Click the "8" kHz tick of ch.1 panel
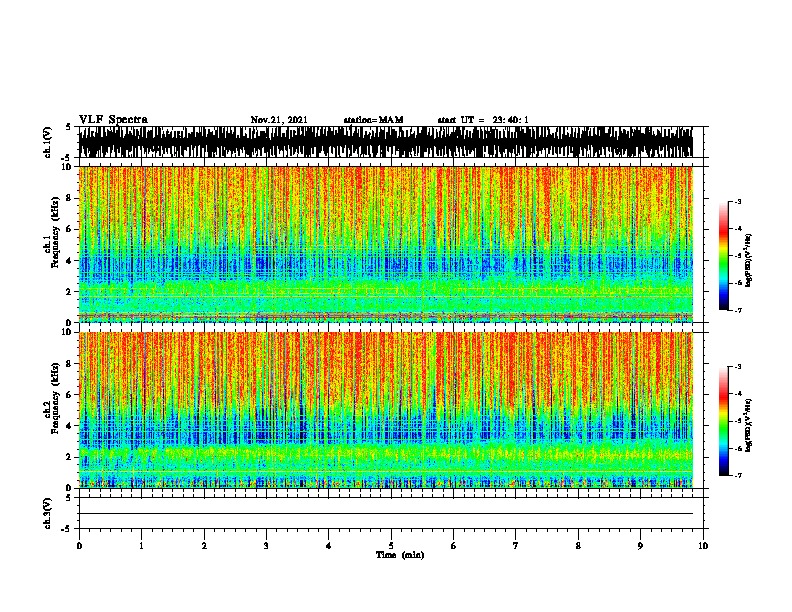This screenshot has height=612, width=792. (70, 198)
